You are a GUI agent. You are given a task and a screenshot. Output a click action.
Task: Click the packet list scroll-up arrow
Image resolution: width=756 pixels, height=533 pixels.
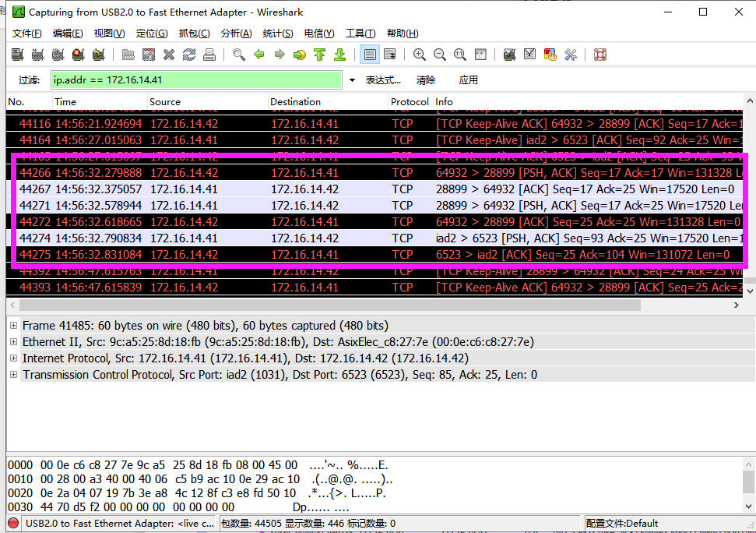pyautogui.click(x=750, y=101)
